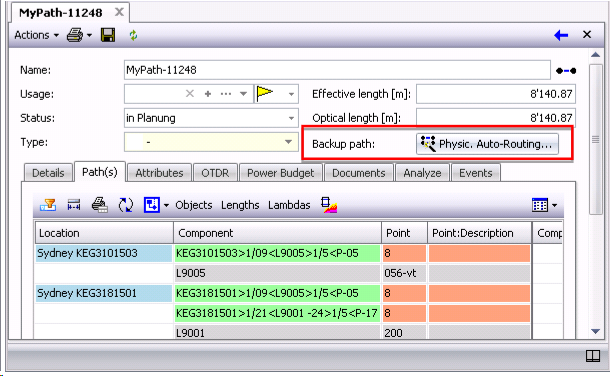This screenshot has width=610, height=376.
Task: Refresh with the green arrows icon
Action: coord(133,35)
